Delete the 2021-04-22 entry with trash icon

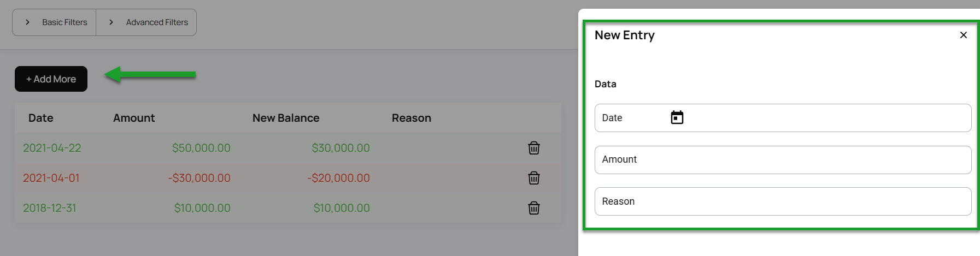[x=534, y=148]
